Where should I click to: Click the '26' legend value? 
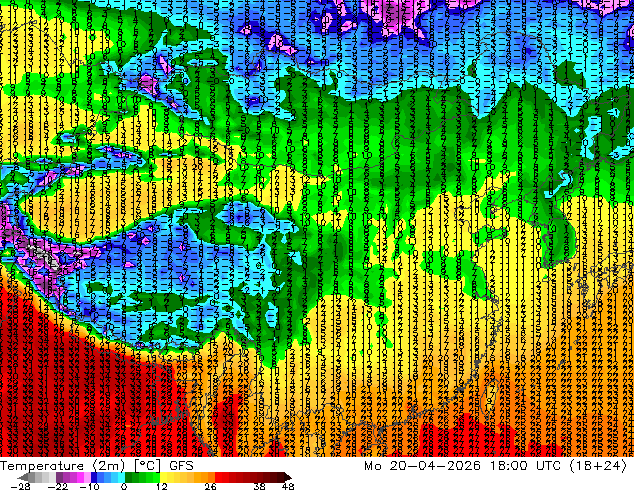(210, 486)
